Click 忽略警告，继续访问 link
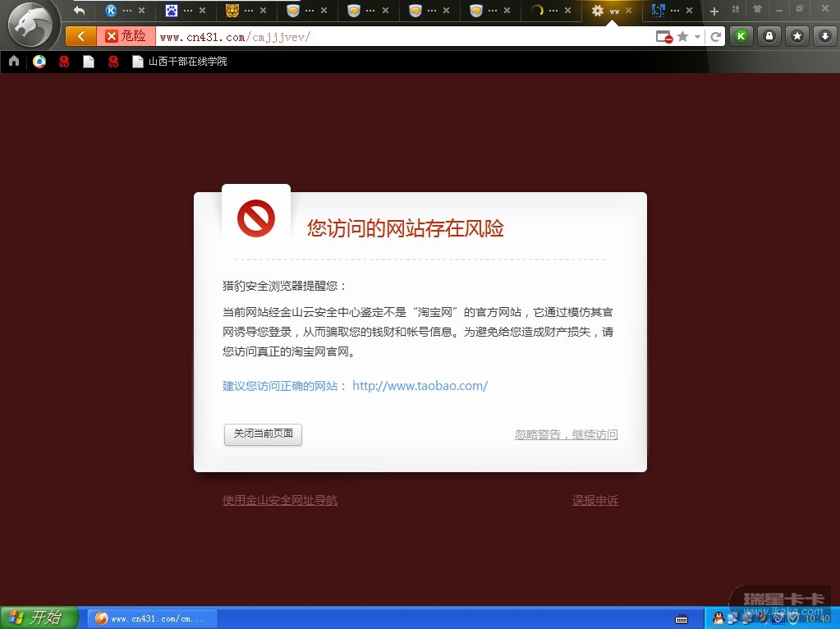The height and width of the screenshot is (629, 840). (x=567, y=434)
